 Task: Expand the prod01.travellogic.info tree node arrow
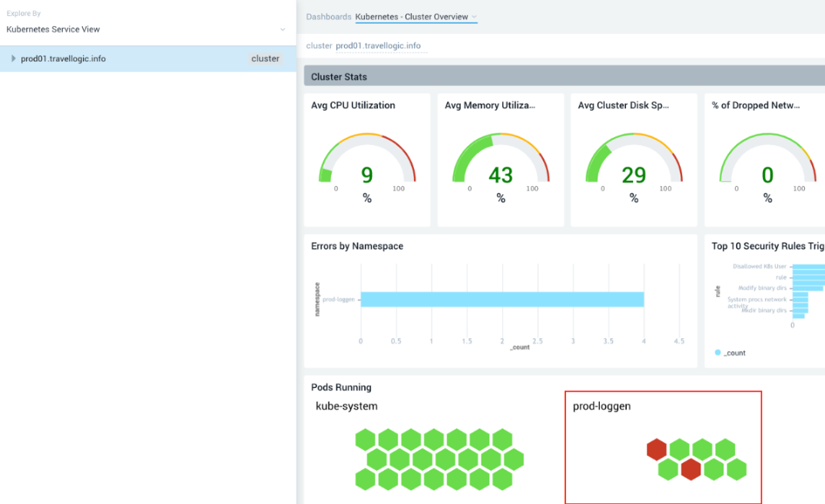[13, 58]
